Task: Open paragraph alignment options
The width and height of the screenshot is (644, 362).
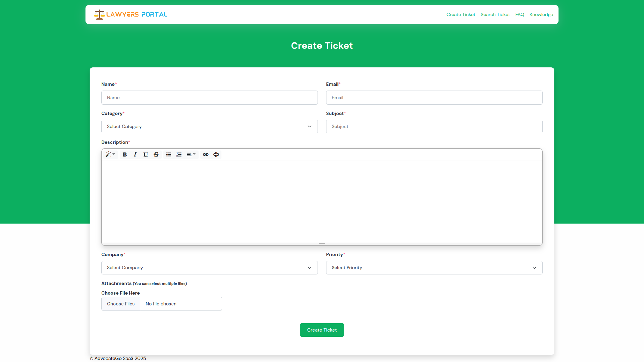Action: [191, 154]
